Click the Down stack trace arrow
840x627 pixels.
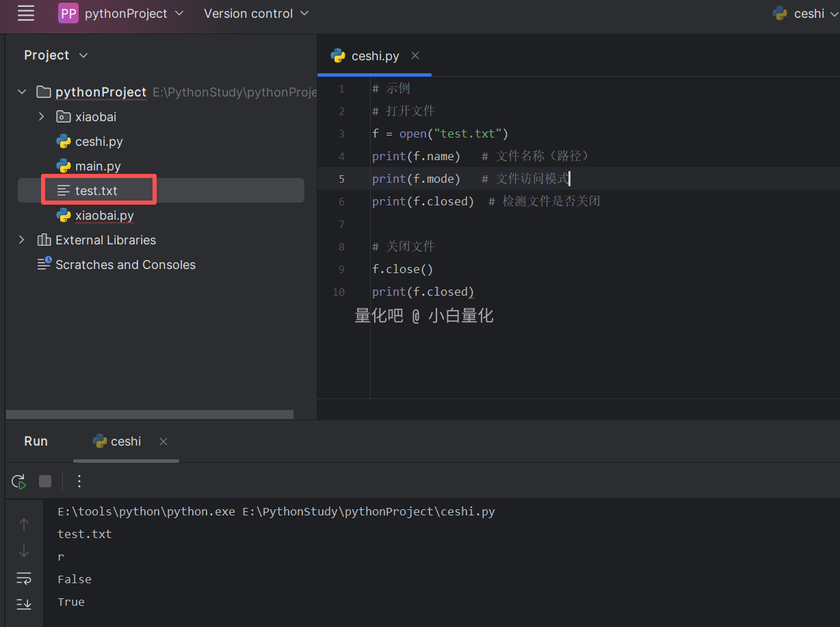(x=24, y=551)
